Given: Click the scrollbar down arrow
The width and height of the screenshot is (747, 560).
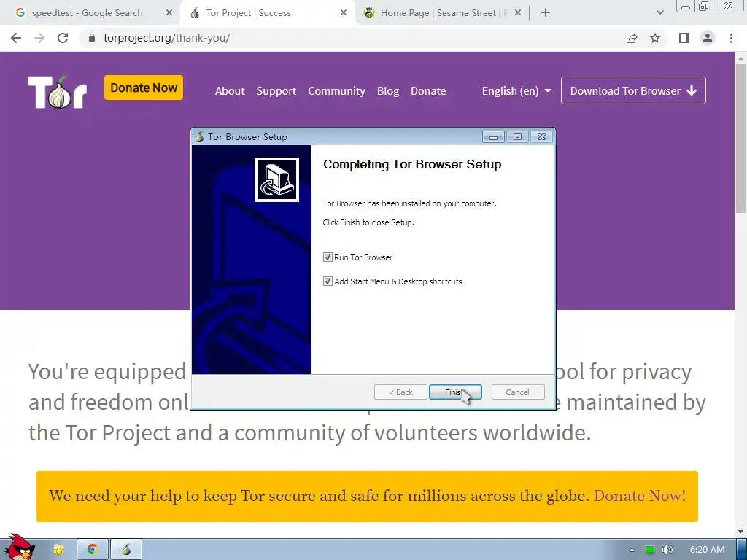Looking at the screenshot, I should click(x=740, y=532).
